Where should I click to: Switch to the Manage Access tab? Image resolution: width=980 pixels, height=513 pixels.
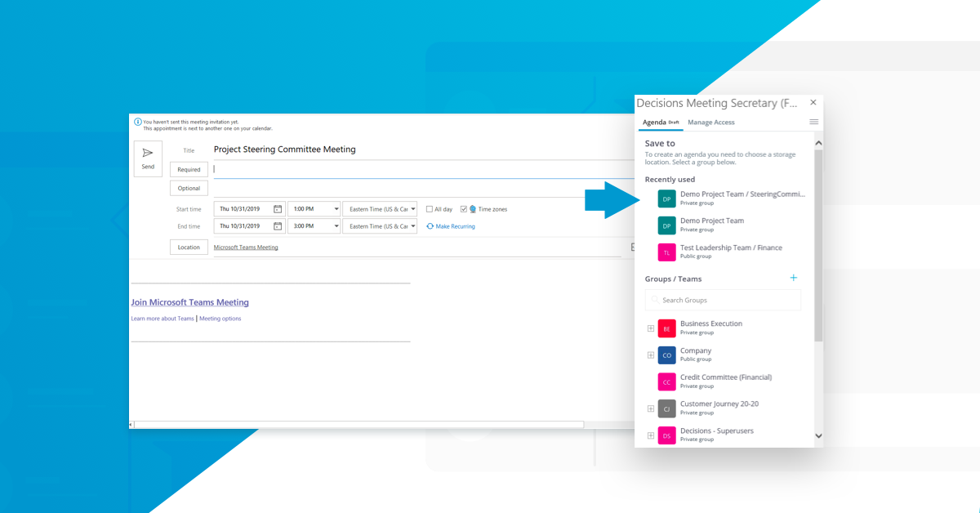711,123
